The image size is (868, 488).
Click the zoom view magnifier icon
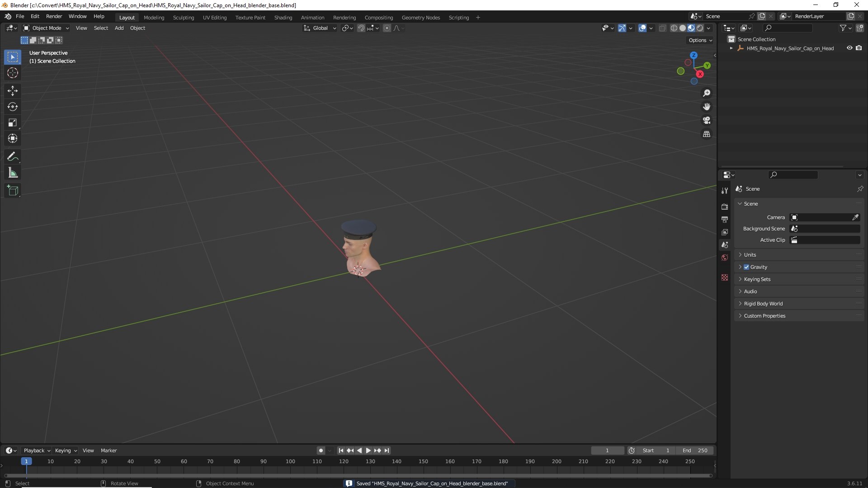[x=706, y=93]
